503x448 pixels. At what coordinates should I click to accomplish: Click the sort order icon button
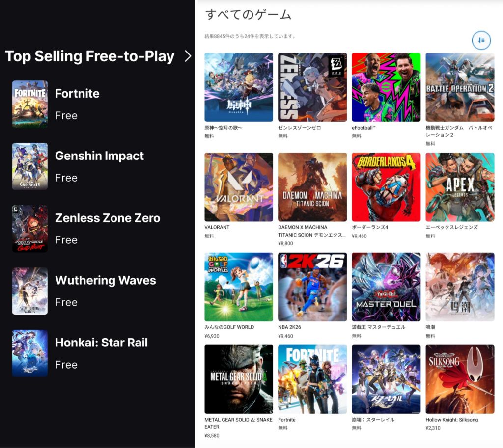[x=481, y=40]
